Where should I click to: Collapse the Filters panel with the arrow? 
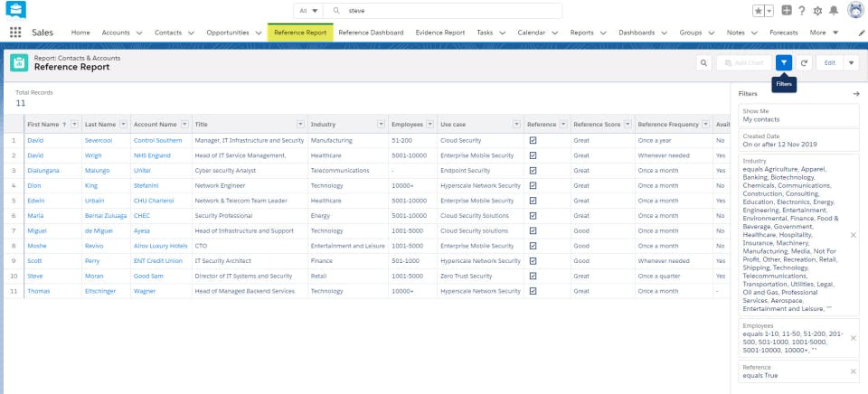[856, 93]
